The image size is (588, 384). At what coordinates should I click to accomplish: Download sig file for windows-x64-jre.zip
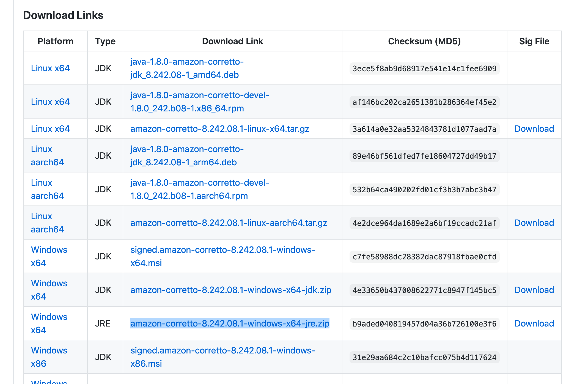click(x=534, y=323)
